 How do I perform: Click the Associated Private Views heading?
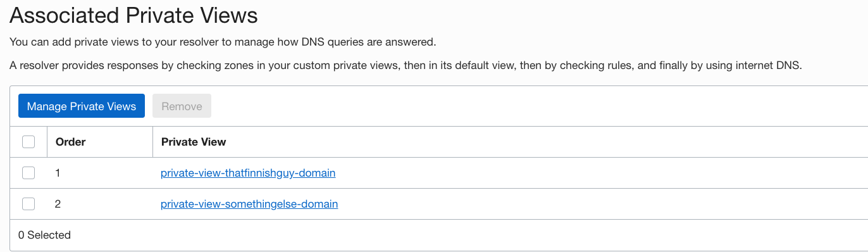(133, 15)
